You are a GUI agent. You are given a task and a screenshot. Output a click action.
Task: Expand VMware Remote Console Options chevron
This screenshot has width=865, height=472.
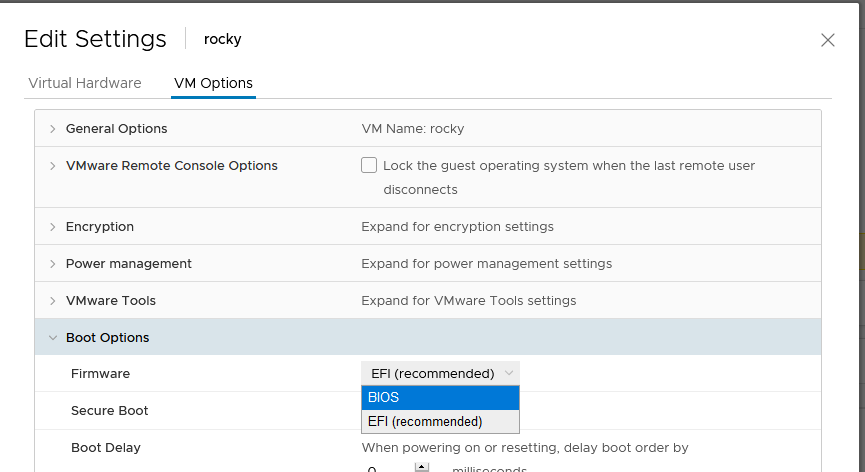[x=52, y=166]
